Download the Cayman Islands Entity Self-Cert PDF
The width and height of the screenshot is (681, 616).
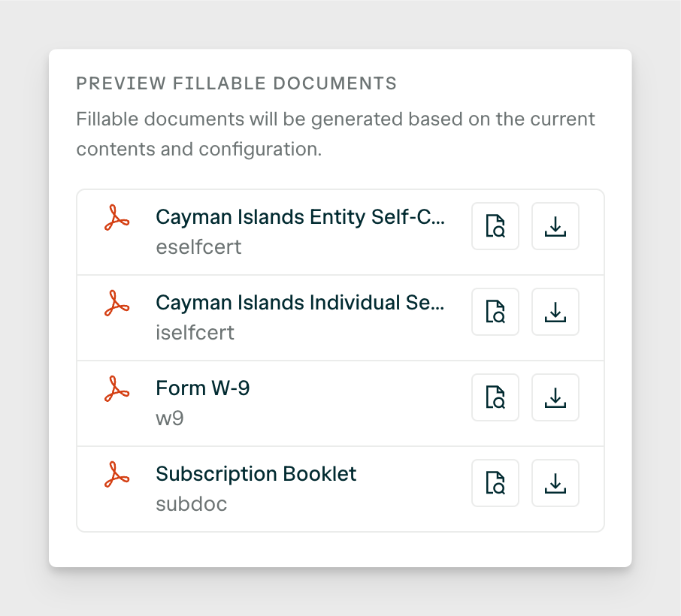point(555,226)
